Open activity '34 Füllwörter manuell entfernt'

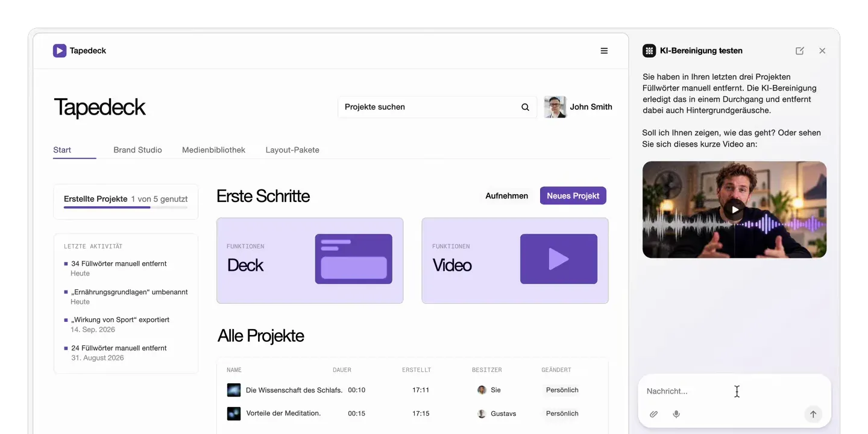pyautogui.click(x=119, y=264)
